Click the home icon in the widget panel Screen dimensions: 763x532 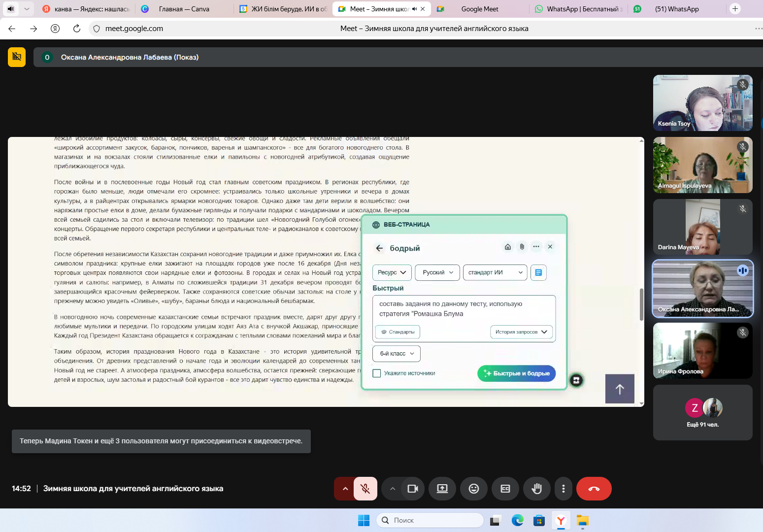coord(508,247)
